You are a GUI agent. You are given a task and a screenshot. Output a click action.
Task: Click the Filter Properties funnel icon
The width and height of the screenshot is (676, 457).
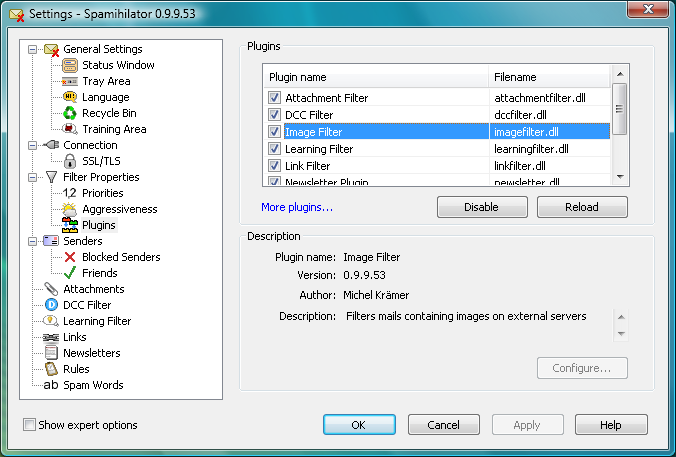(x=51, y=177)
